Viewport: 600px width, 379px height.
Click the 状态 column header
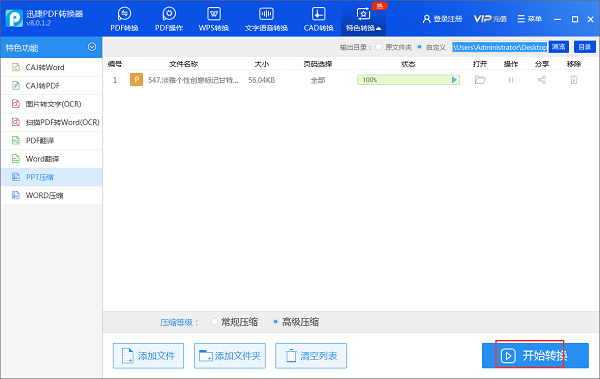(408, 64)
